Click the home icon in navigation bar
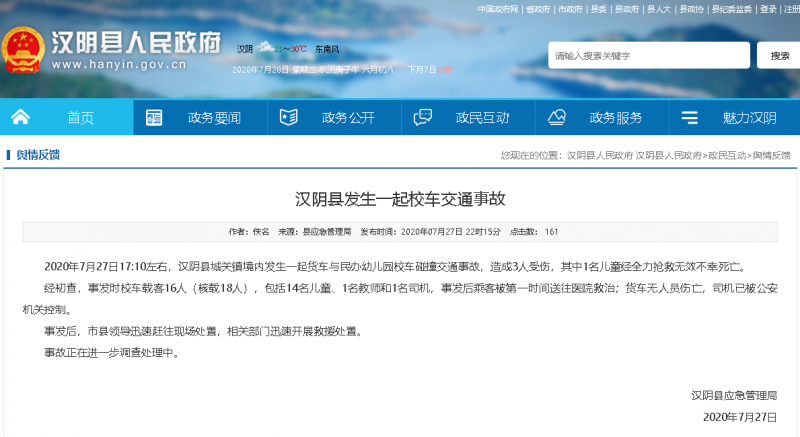 (x=20, y=117)
